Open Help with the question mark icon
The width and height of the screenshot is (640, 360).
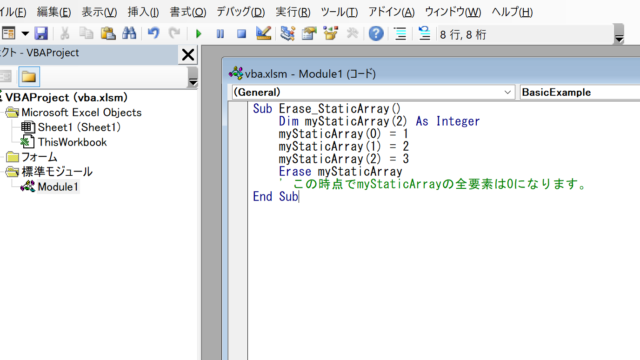[x=376, y=33]
